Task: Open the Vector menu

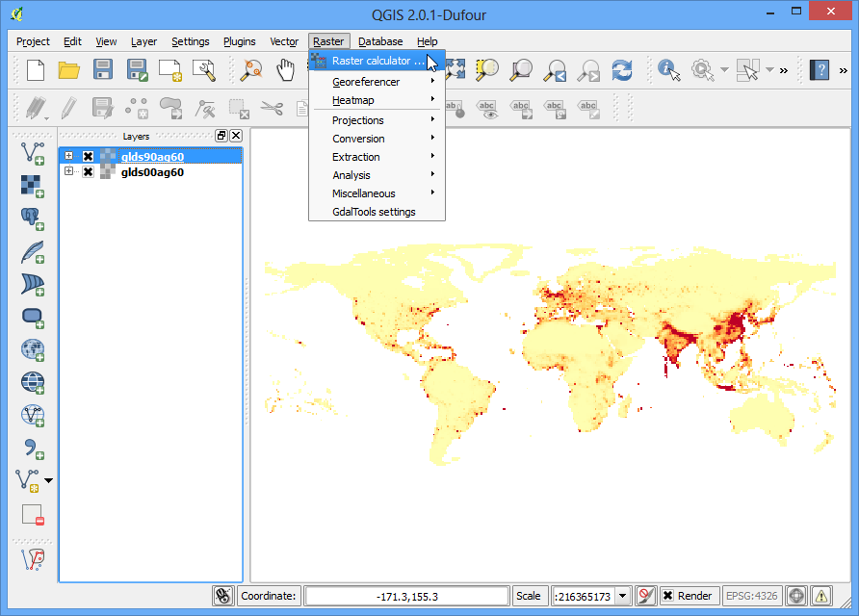Action: tap(284, 41)
